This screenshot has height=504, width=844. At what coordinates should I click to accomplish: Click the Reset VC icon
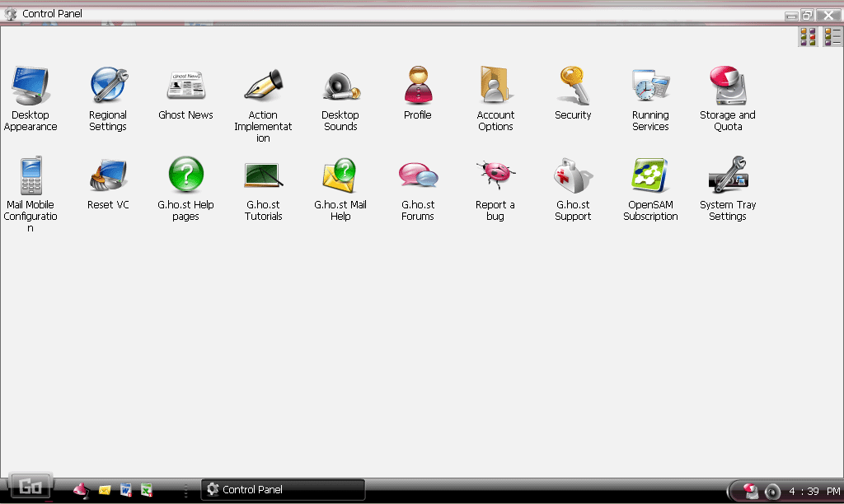[x=108, y=176]
